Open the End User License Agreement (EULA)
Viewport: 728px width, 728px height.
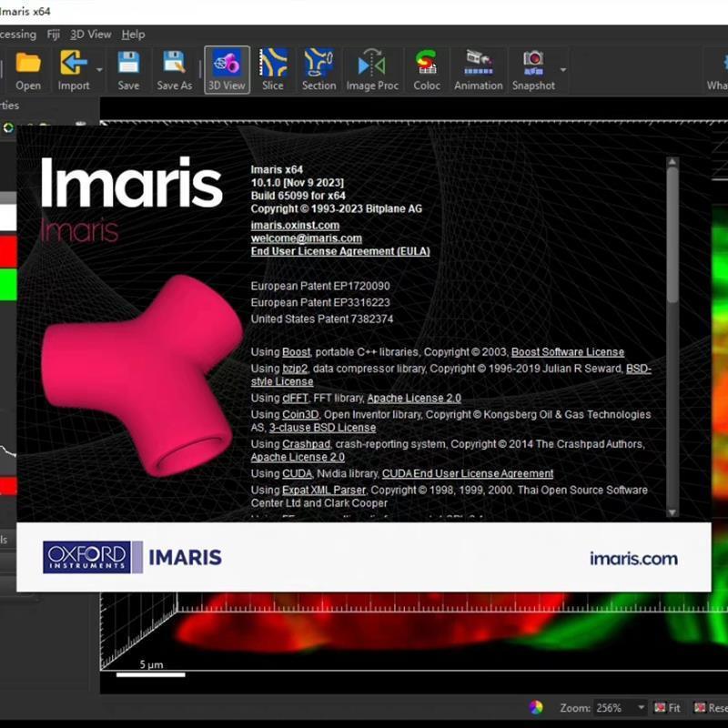pyautogui.click(x=340, y=251)
